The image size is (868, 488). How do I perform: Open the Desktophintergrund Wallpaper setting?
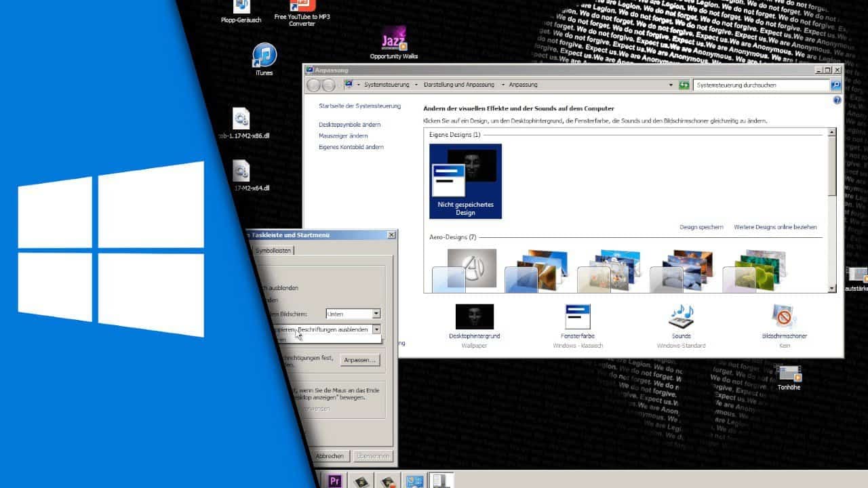(x=474, y=326)
